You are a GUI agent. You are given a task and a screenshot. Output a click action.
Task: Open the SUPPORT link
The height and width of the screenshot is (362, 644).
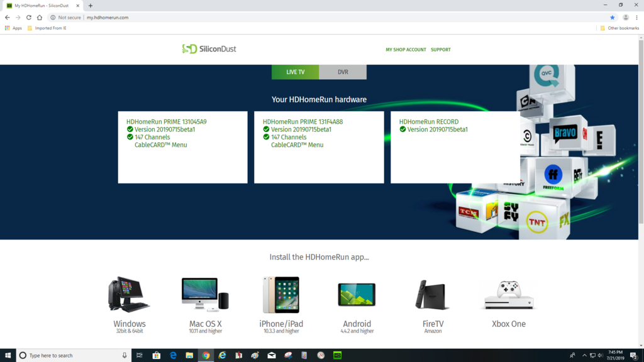[441, 50]
